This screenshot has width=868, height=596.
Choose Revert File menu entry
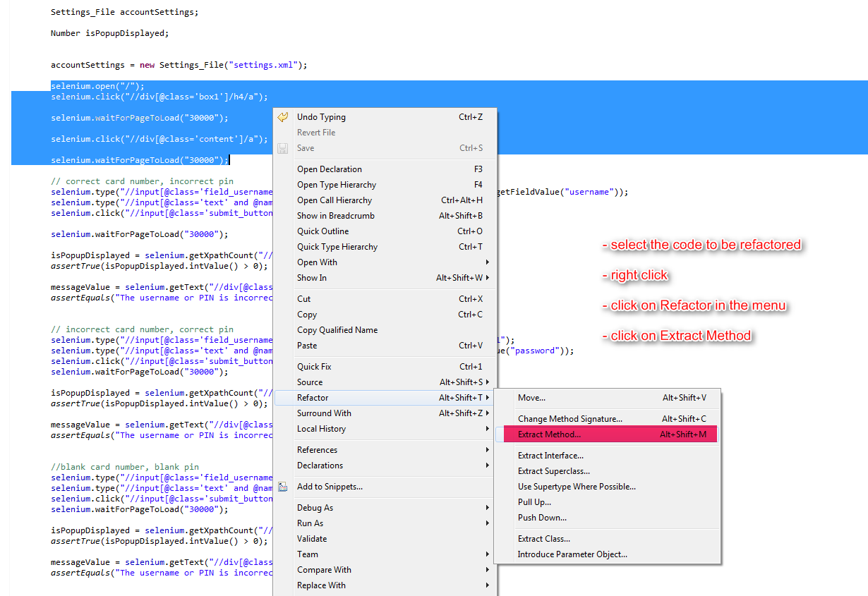385,133
